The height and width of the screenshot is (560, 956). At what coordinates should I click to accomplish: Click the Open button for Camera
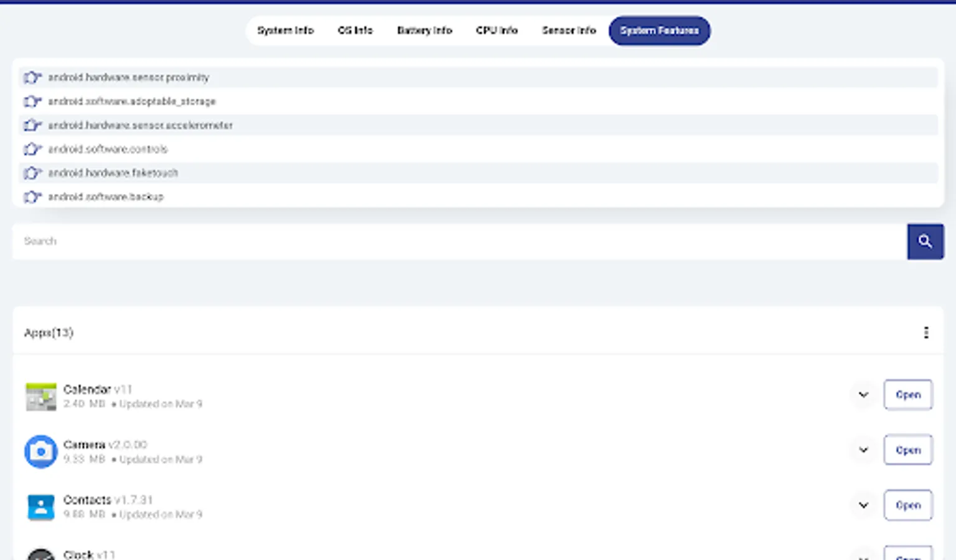pos(908,449)
